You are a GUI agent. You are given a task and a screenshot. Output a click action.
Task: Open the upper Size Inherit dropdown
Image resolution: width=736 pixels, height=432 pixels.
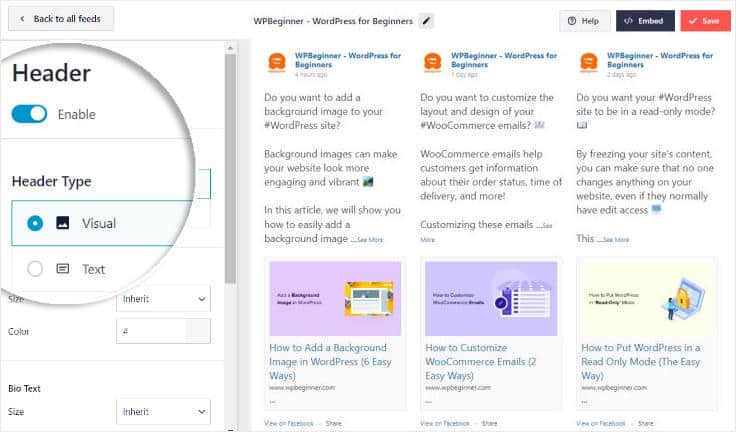click(x=163, y=298)
